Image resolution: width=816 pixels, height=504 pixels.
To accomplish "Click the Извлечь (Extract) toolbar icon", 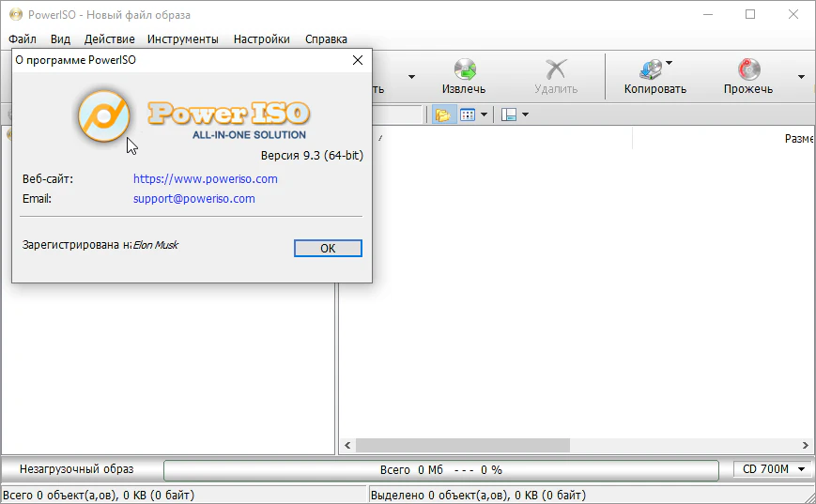I will point(464,69).
